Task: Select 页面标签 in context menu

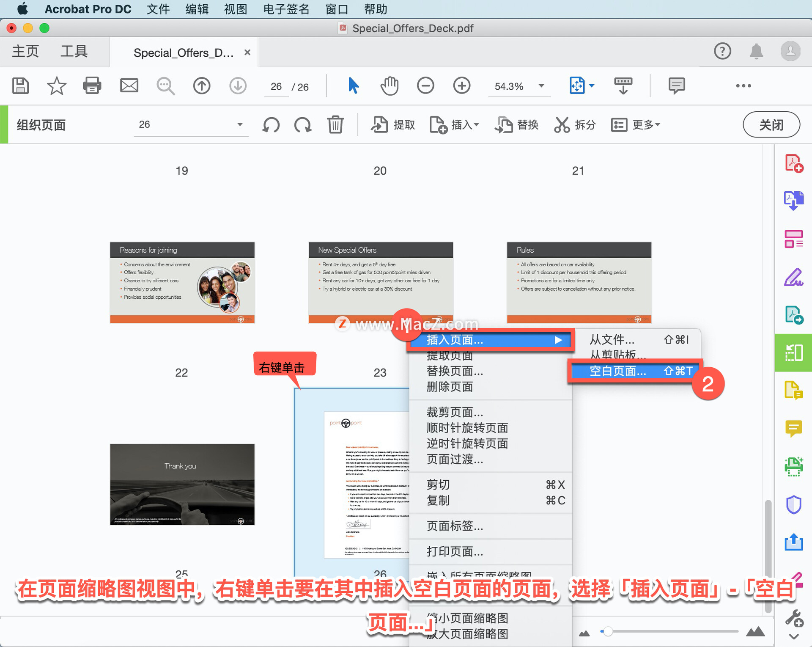Action: [491, 526]
